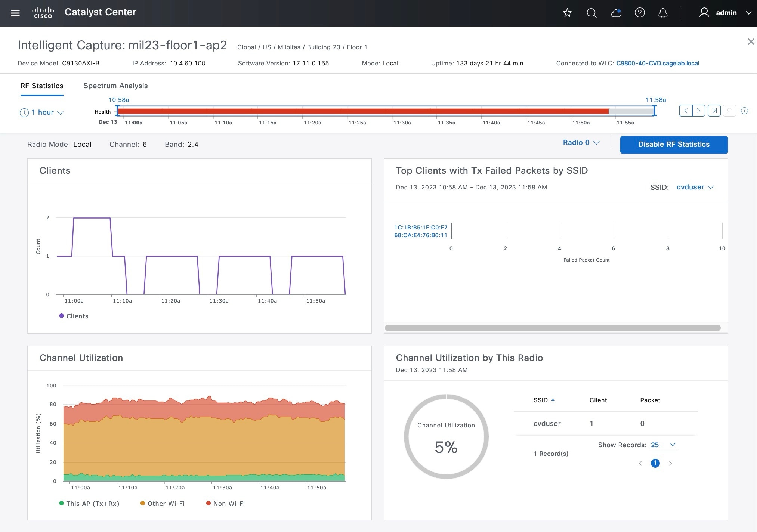Image resolution: width=757 pixels, height=532 pixels.
Task: Open the global search icon
Action: tap(591, 13)
